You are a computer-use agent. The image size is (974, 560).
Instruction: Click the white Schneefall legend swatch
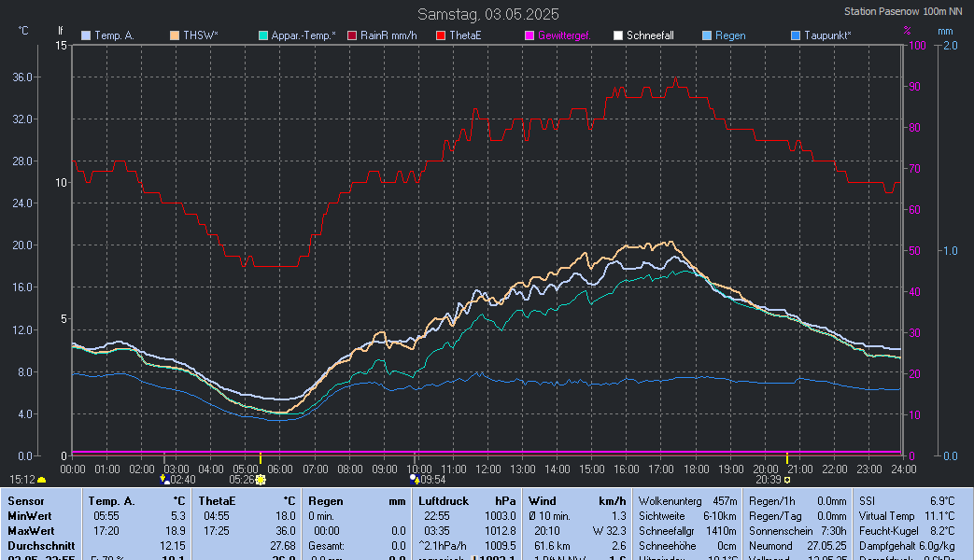click(x=618, y=35)
